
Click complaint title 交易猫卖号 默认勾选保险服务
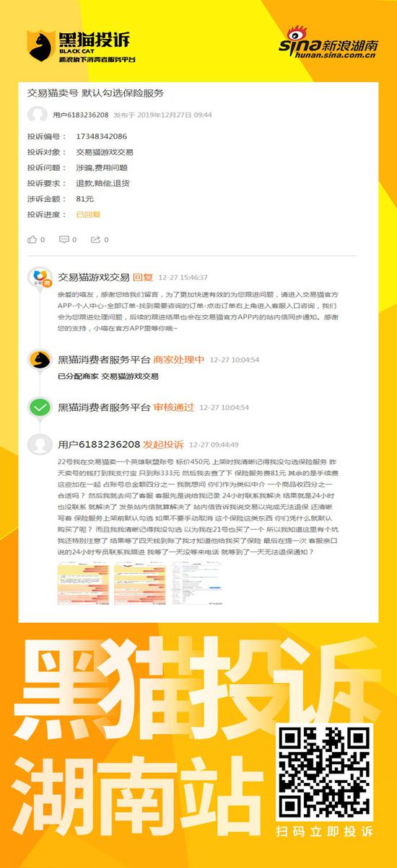[x=95, y=93]
